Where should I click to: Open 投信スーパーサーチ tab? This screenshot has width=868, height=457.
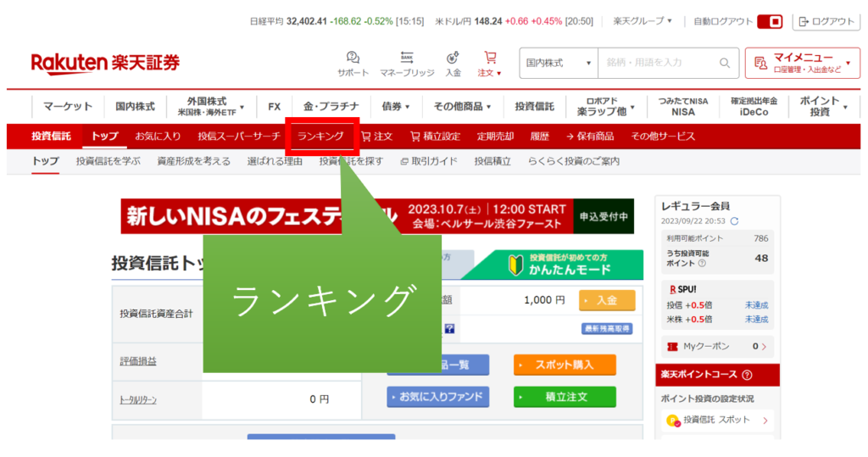(239, 137)
